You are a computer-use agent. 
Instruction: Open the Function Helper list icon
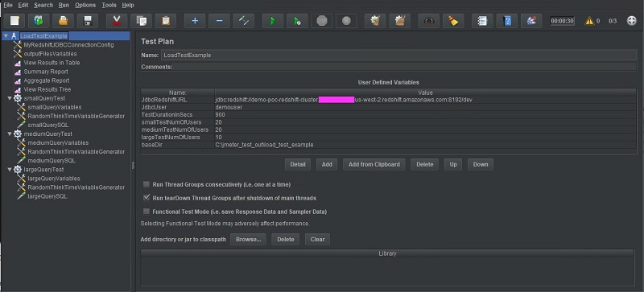tap(482, 21)
